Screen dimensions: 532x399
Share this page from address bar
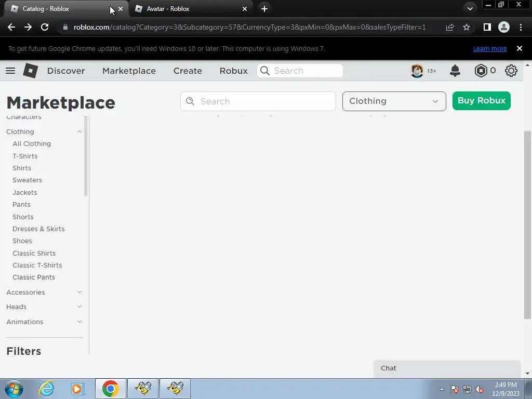tap(450, 27)
